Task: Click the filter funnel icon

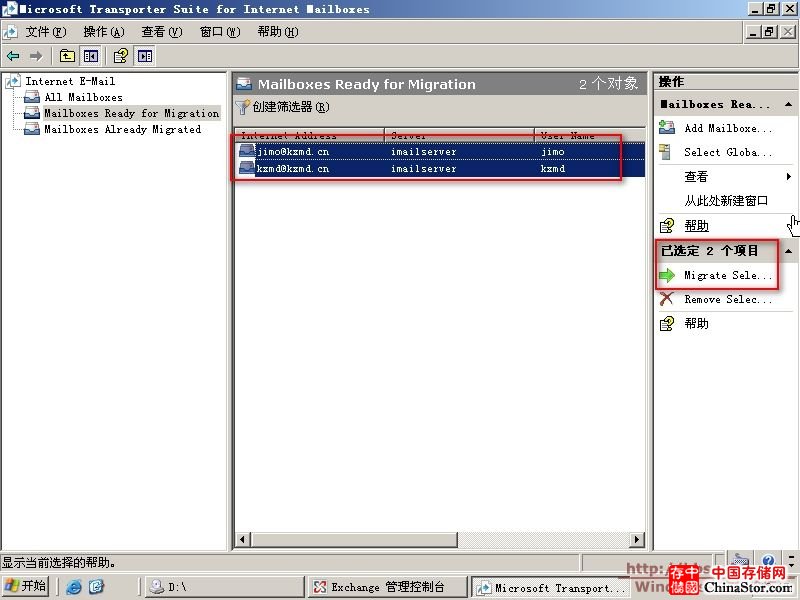Action: coord(242,107)
